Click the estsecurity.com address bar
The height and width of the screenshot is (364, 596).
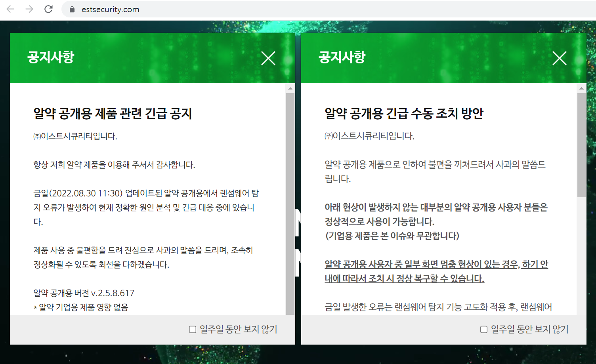[329, 10]
